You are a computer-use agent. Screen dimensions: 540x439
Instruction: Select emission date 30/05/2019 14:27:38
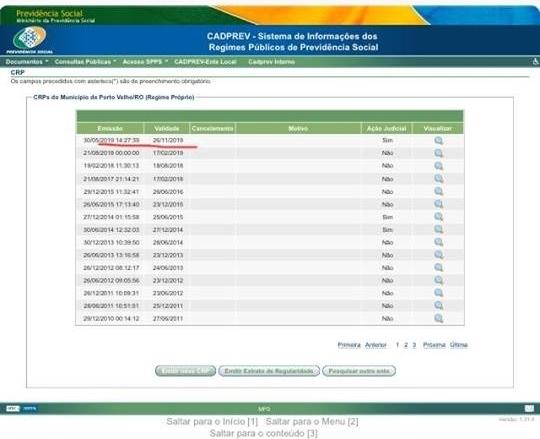coord(112,140)
